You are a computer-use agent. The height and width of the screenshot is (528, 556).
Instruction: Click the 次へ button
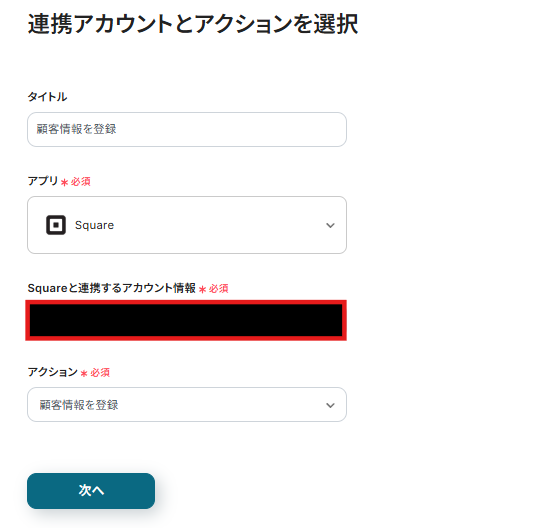pyautogui.click(x=91, y=491)
